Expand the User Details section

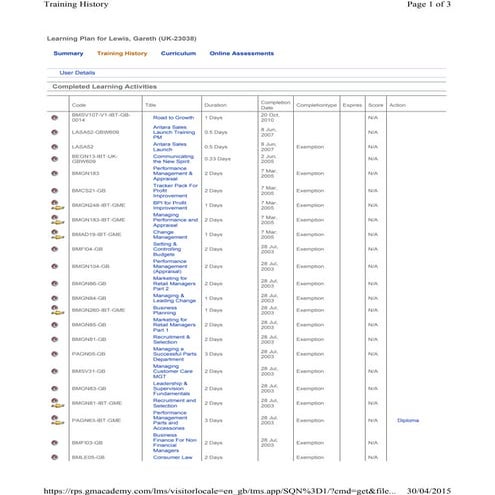click(x=77, y=73)
